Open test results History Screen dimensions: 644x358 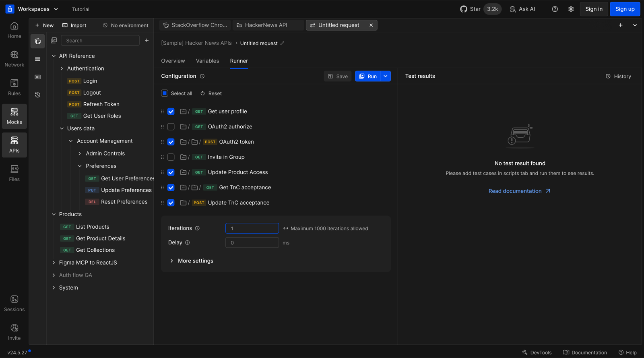tap(618, 76)
